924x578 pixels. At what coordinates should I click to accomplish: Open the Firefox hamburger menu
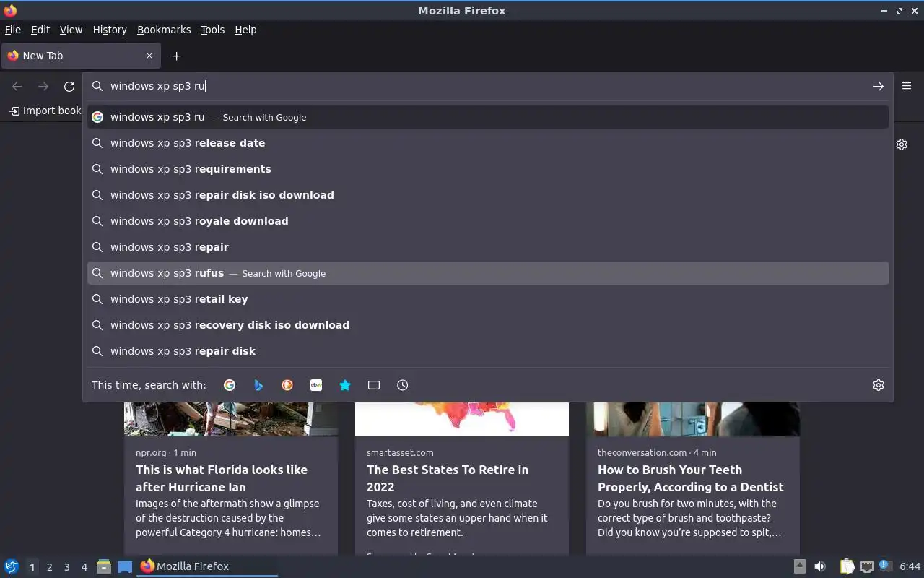point(907,86)
